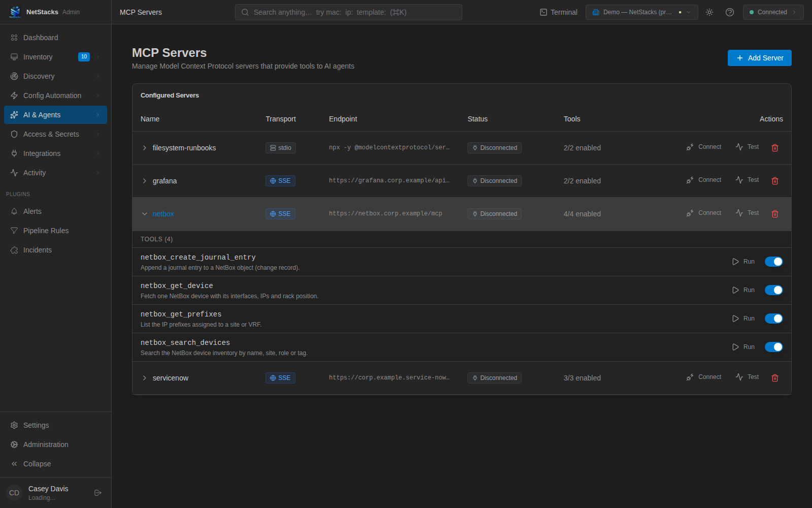Delete the netbox server via its trash icon
Image resolution: width=812 pixels, height=508 pixels.
pyautogui.click(x=775, y=214)
